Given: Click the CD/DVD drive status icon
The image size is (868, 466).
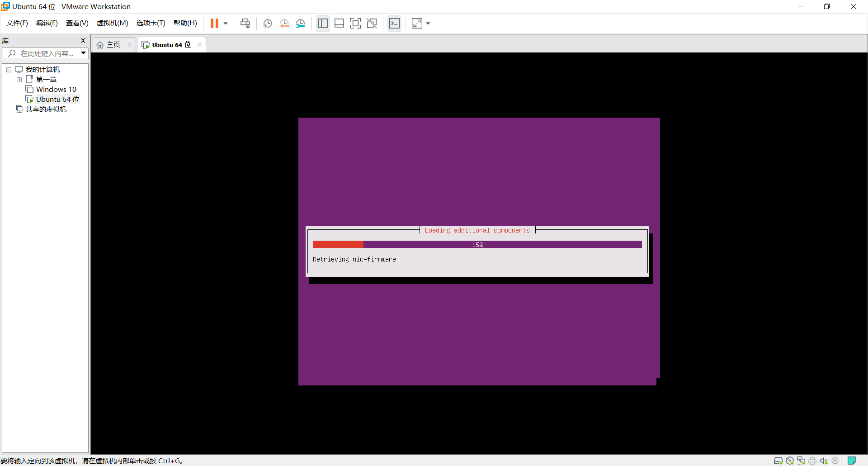Looking at the screenshot, I should [790, 461].
